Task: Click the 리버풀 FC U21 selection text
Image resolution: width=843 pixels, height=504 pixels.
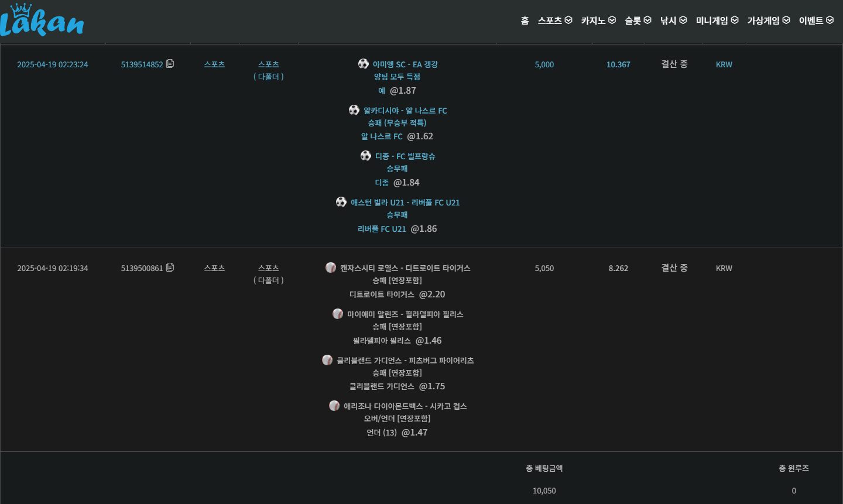Action: point(382,229)
